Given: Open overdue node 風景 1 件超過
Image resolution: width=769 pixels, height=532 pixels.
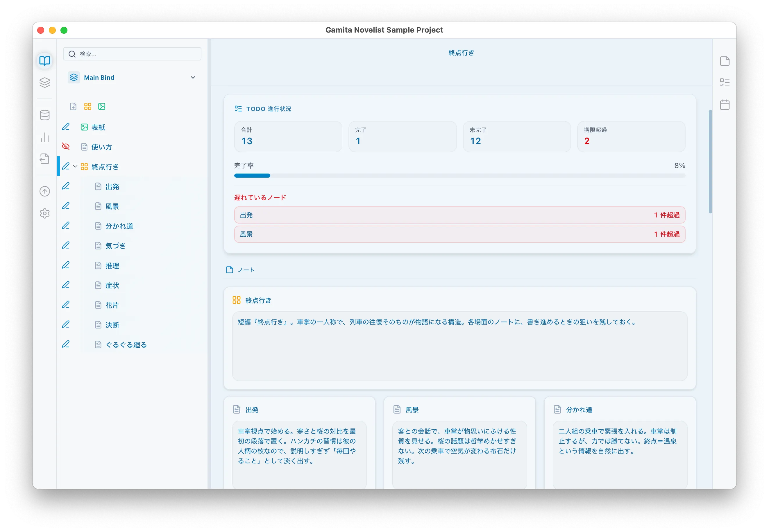Looking at the screenshot, I should pos(459,234).
